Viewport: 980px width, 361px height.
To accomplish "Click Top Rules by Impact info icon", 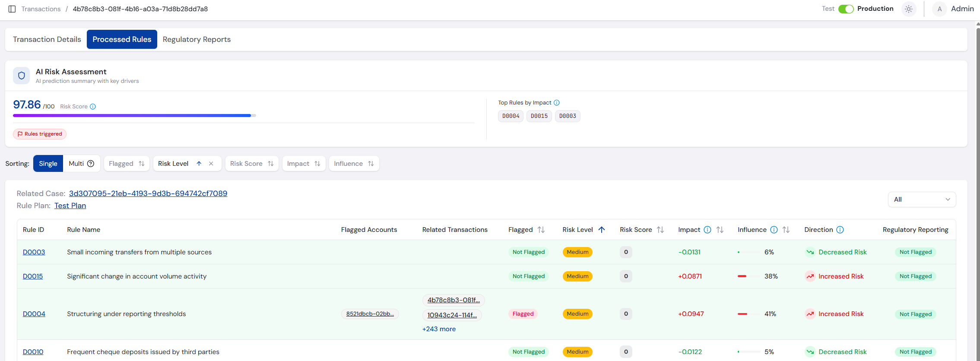I will 557,103.
